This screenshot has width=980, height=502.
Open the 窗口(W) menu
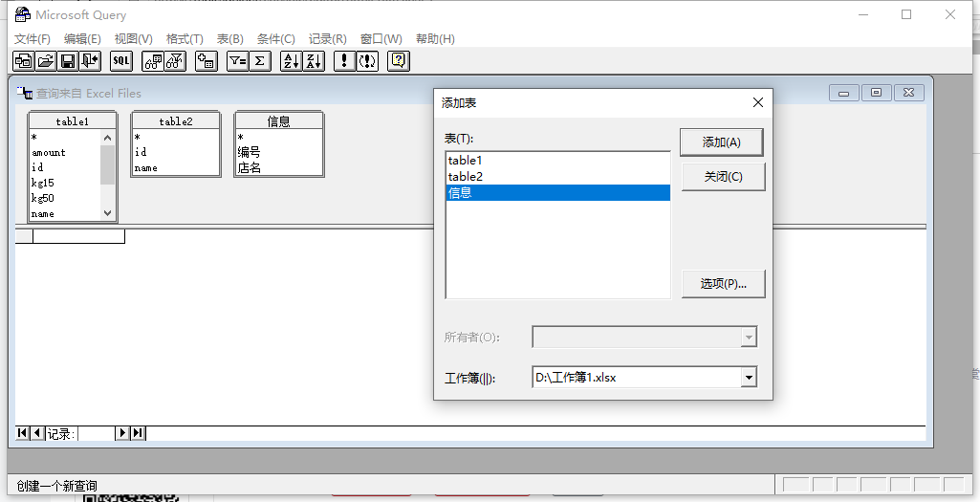[x=381, y=39]
